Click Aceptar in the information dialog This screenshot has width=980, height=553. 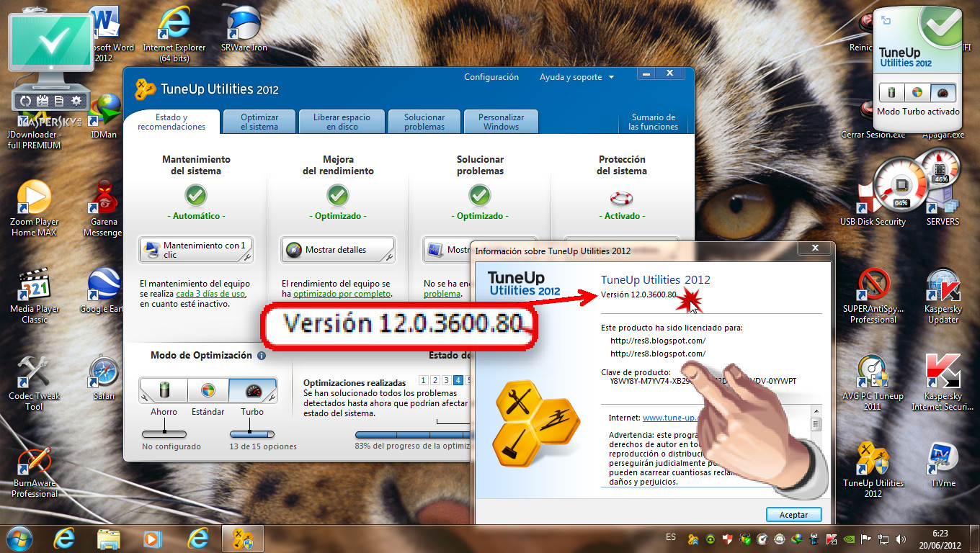click(x=793, y=515)
